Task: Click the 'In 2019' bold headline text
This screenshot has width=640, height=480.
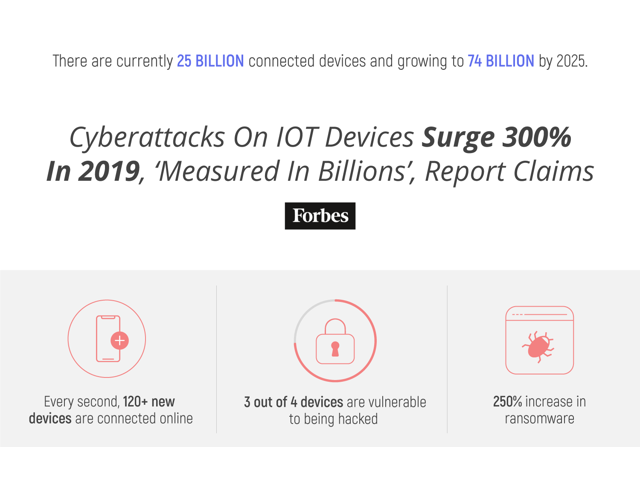Action: pos(93,171)
